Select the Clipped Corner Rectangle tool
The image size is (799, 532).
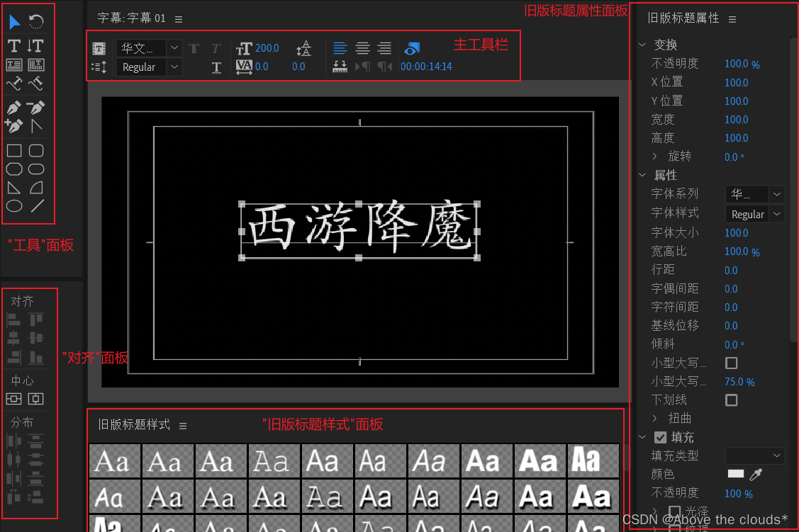pos(14,169)
